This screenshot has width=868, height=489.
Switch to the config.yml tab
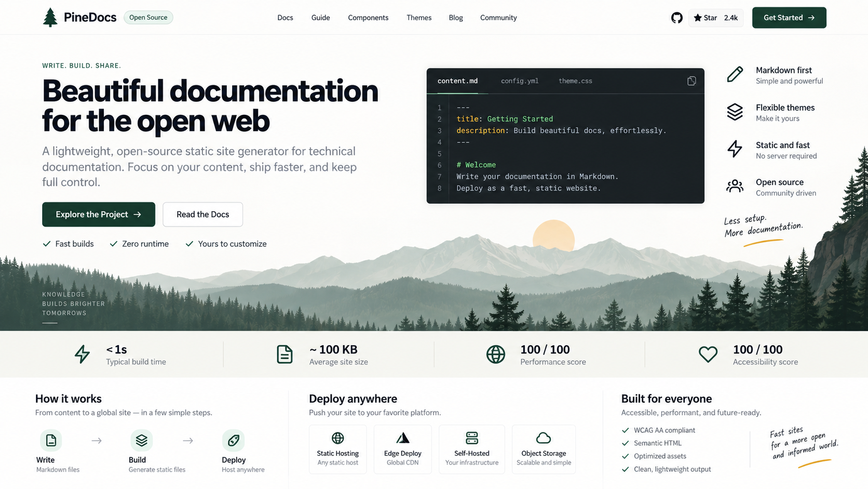click(x=520, y=81)
